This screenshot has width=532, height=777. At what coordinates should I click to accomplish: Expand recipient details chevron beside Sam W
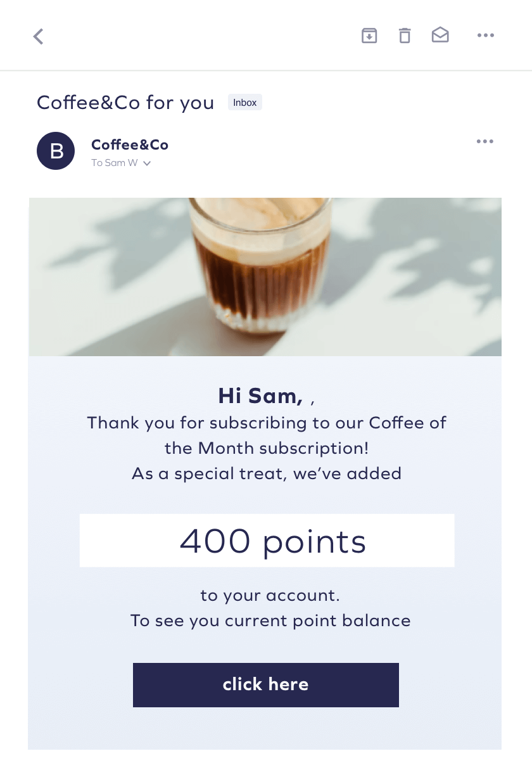[147, 164]
